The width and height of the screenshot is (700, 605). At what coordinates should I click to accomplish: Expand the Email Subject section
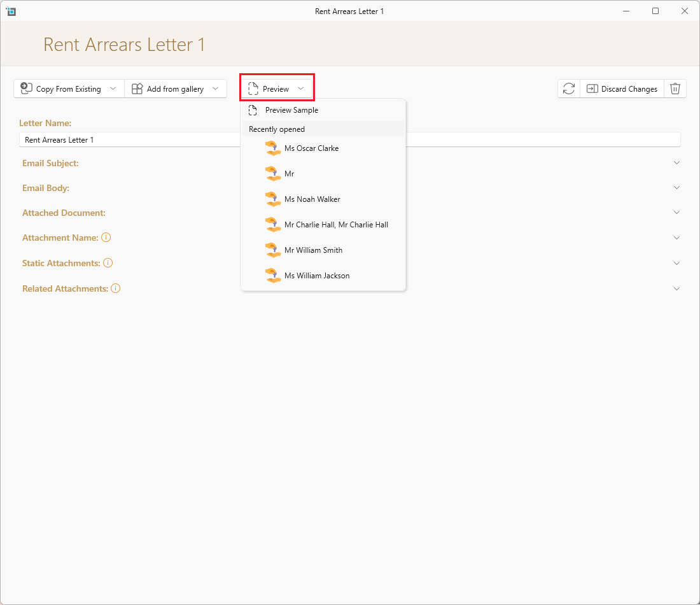[676, 163]
